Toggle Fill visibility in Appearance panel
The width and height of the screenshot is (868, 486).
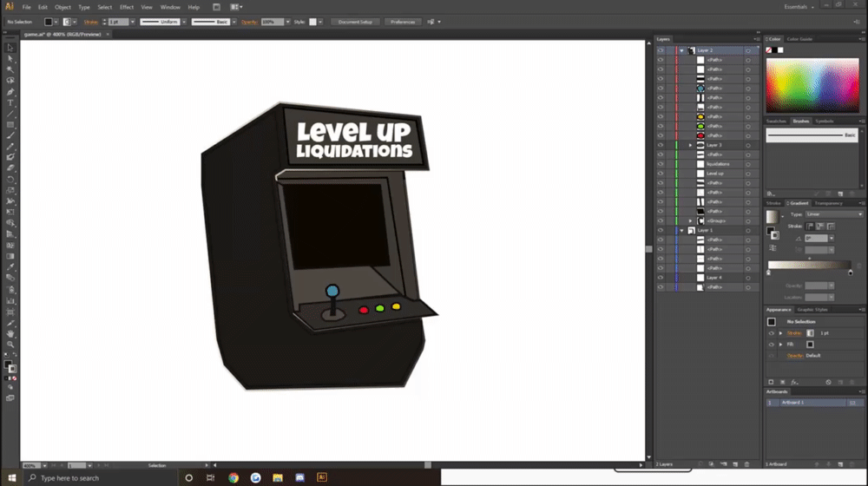pyautogui.click(x=771, y=345)
